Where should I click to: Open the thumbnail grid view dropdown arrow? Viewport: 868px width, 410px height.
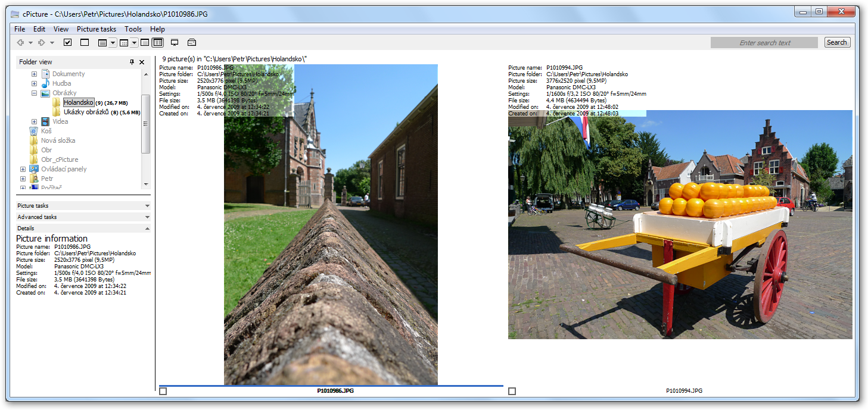134,43
